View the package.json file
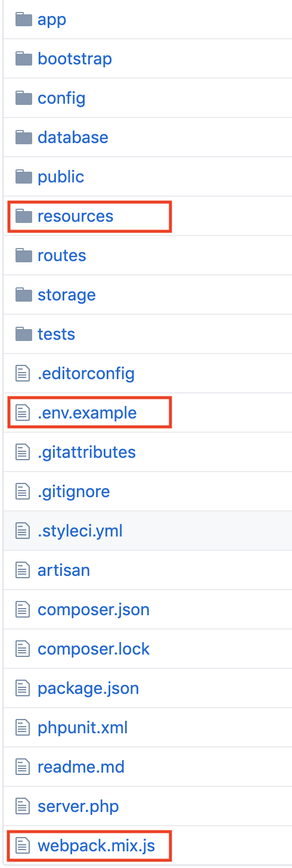This screenshot has height=868, width=292. (x=88, y=688)
